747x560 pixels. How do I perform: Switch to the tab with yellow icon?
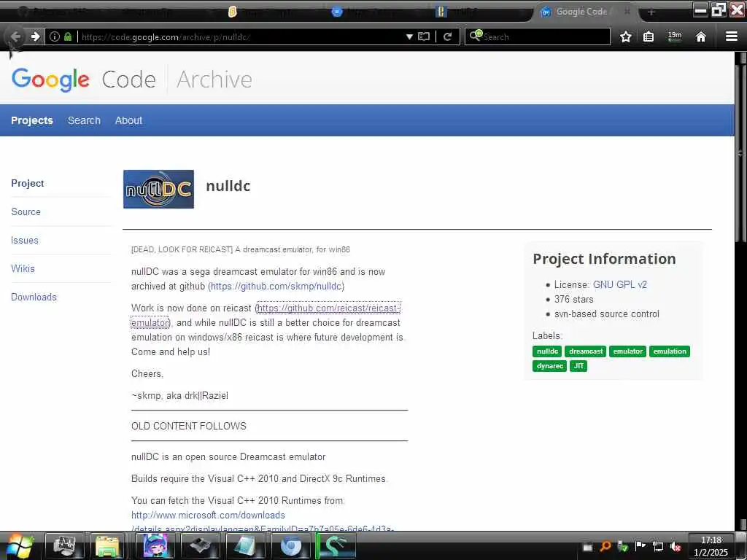point(233,12)
